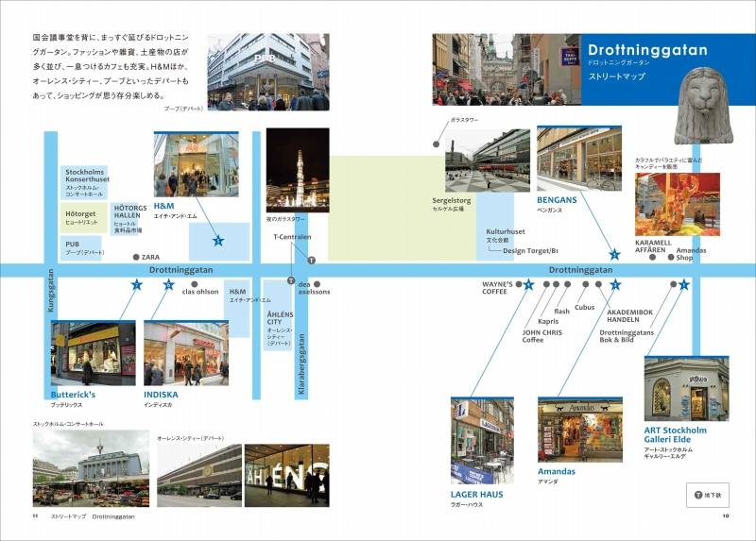Open the Butterick's storefront photo

pyautogui.click(x=93, y=353)
